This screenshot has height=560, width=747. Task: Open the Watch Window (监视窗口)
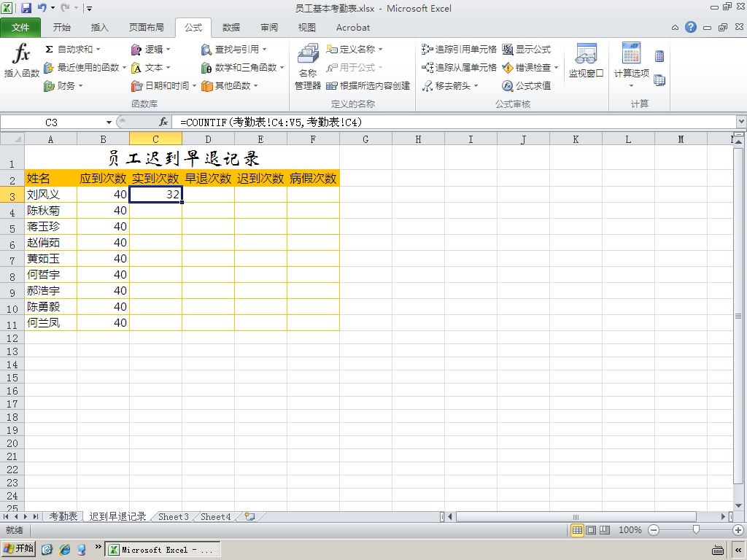click(586, 61)
